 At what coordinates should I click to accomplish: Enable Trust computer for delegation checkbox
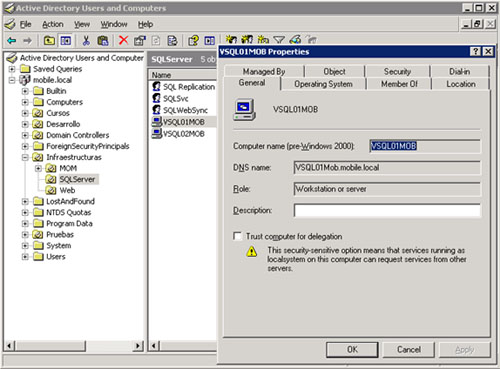tap(237, 236)
